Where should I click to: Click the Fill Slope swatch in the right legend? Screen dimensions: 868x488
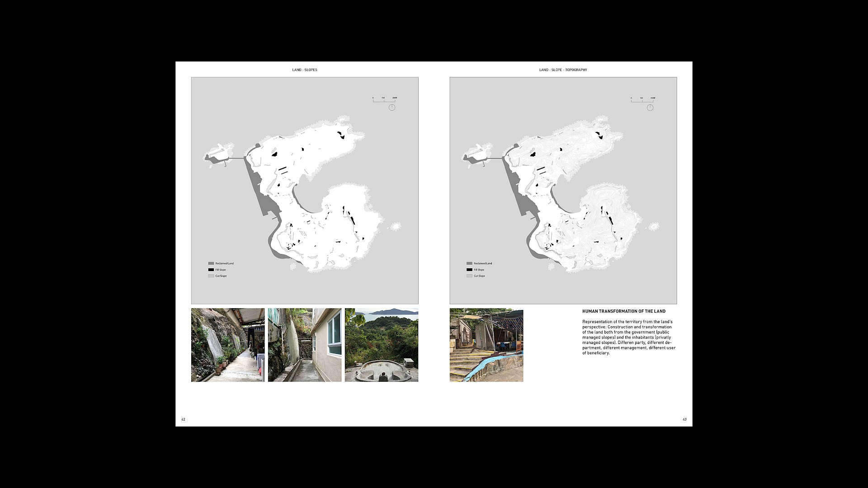[469, 270]
